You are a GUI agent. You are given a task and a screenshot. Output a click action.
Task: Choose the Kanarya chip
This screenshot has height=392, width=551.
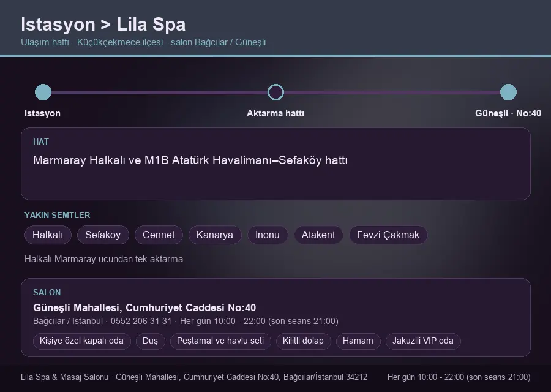click(215, 235)
